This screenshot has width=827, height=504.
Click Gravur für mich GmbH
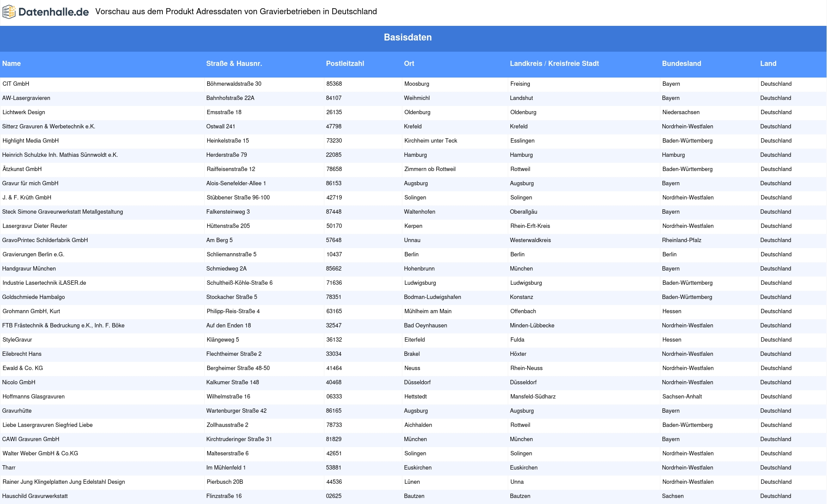pos(30,183)
